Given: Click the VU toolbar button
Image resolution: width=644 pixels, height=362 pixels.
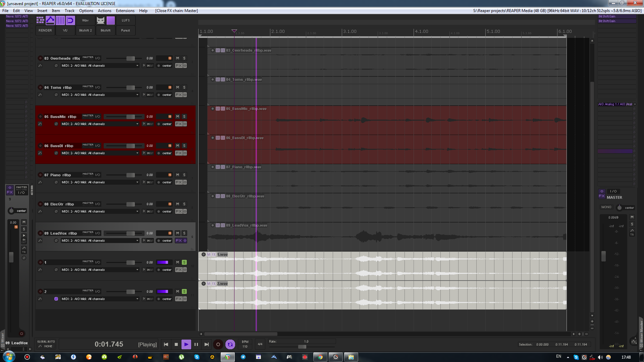Looking at the screenshot, I should coord(65,31).
